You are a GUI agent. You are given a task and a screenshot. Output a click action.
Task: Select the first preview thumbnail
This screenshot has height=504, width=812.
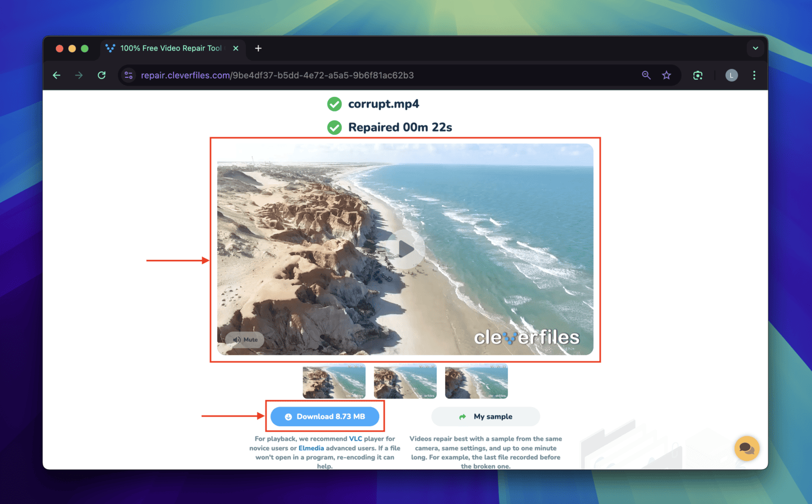click(334, 381)
